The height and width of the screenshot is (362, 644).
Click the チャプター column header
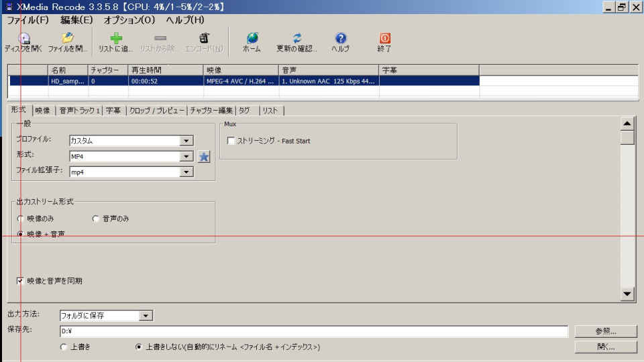point(107,70)
